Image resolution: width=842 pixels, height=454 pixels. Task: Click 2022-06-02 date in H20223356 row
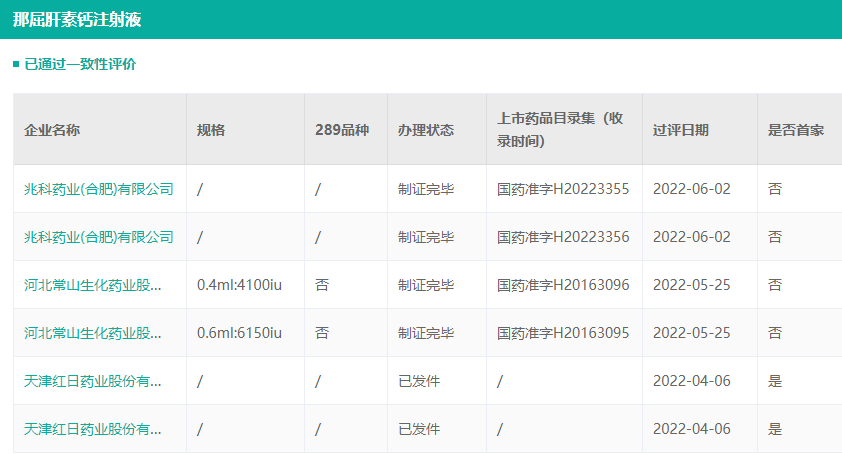pos(692,237)
